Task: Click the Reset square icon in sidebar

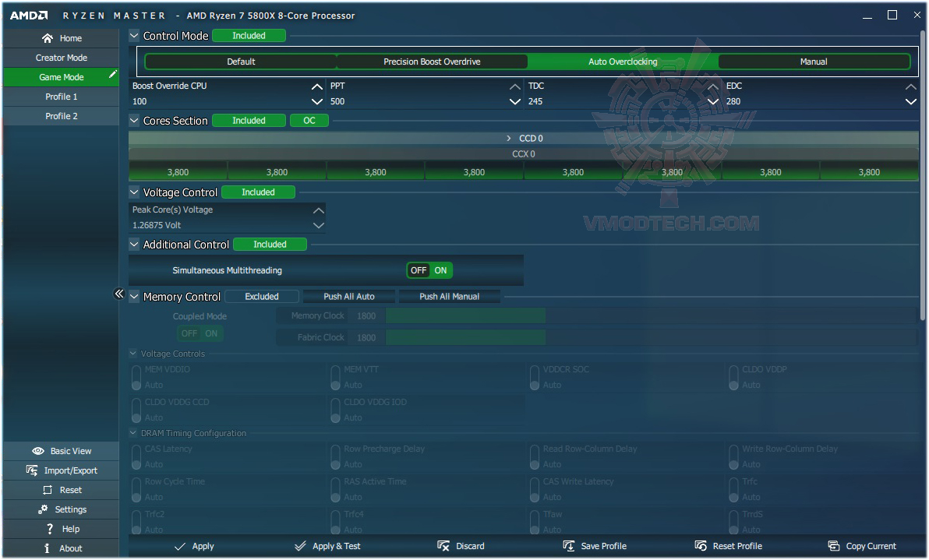Action: tap(48, 490)
